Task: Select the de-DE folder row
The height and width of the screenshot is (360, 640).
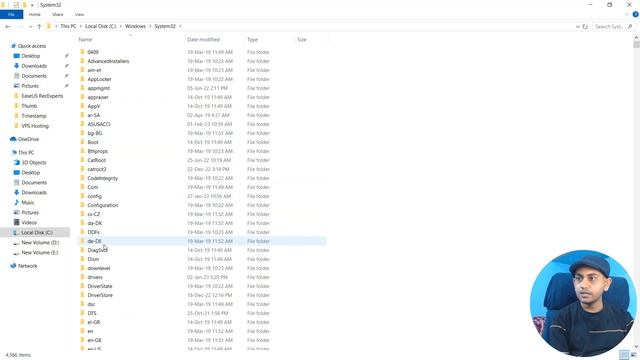Action: tap(202, 241)
